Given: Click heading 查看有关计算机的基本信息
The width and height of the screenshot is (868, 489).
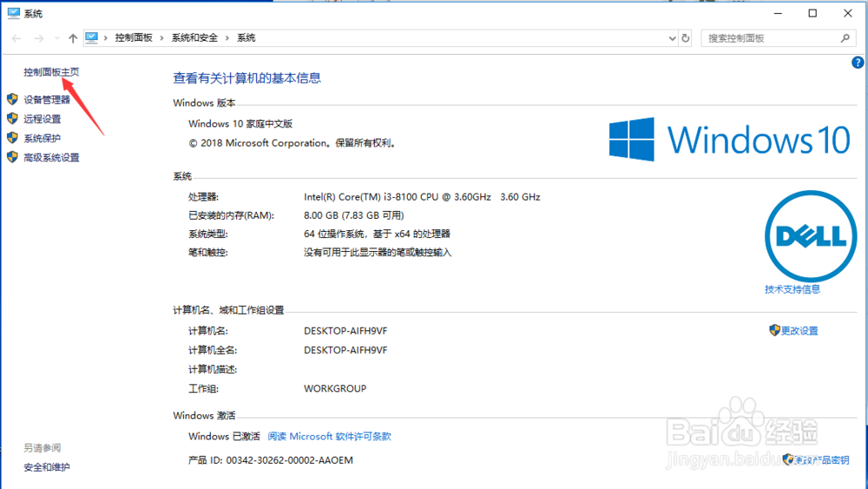Looking at the screenshot, I should pyautogui.click(x=247, y=78).
